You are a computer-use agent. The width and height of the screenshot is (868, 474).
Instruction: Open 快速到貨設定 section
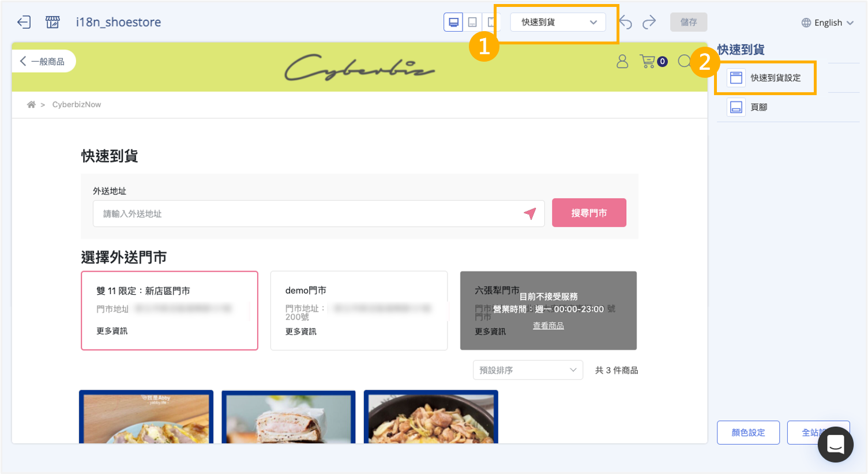point(765,78)
